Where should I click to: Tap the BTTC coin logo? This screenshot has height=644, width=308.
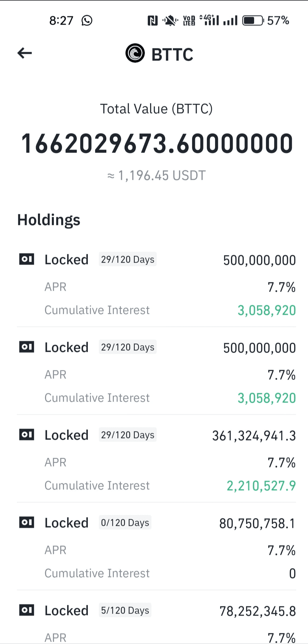[135, 53]
